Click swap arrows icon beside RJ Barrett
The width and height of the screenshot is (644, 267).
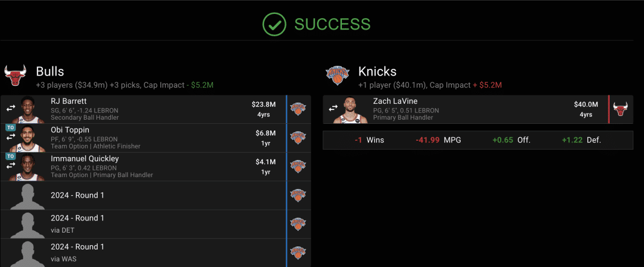tap(11, 109)
